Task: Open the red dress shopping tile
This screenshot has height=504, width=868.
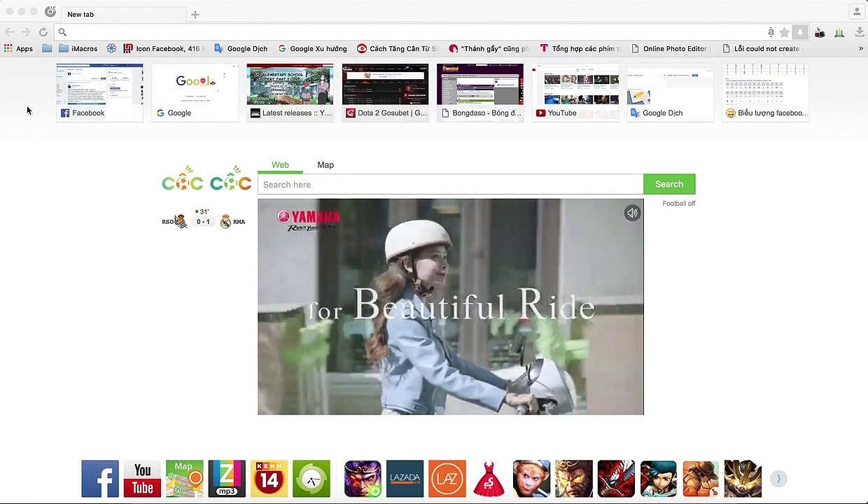Action: pyautogui.click(x=489, y=479)
